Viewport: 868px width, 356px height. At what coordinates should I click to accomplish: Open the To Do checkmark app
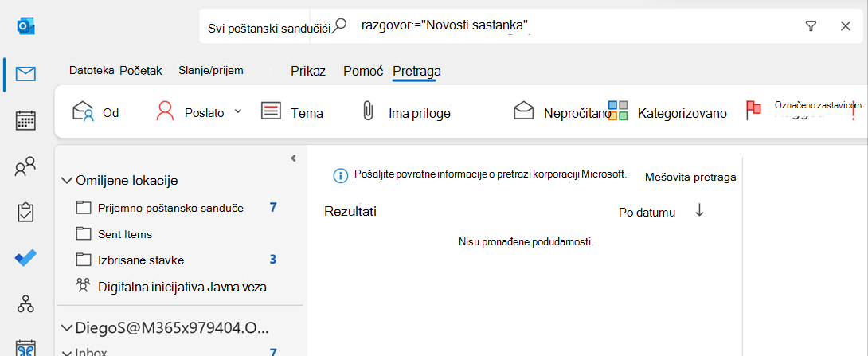(25, 258)
